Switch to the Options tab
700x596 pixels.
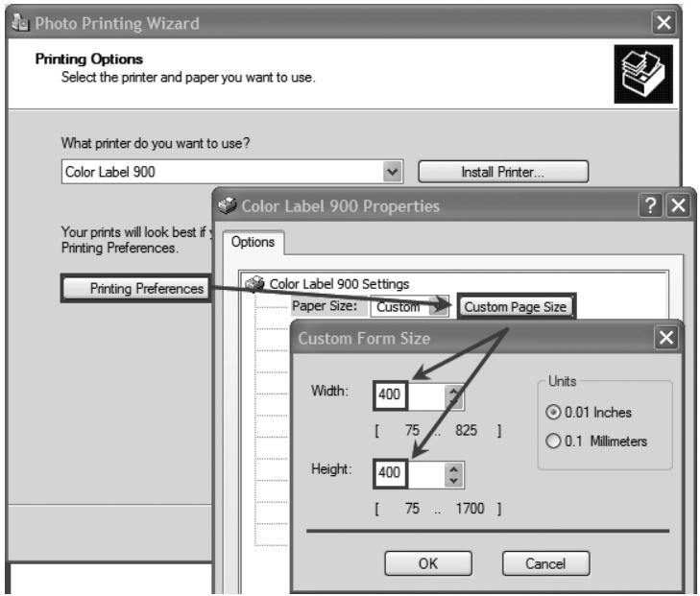tap(253, 242)
